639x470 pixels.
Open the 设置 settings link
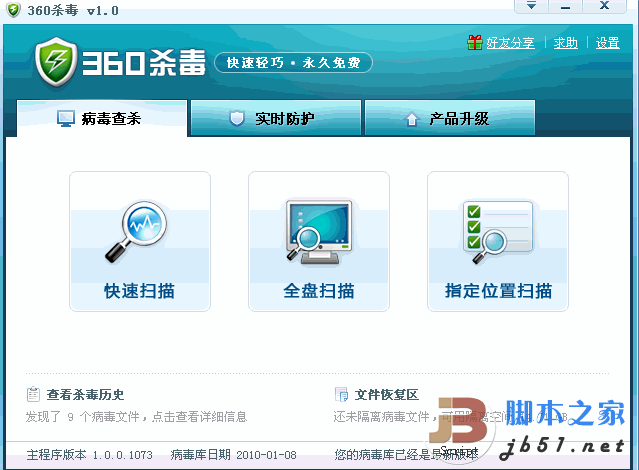[608, 42]
